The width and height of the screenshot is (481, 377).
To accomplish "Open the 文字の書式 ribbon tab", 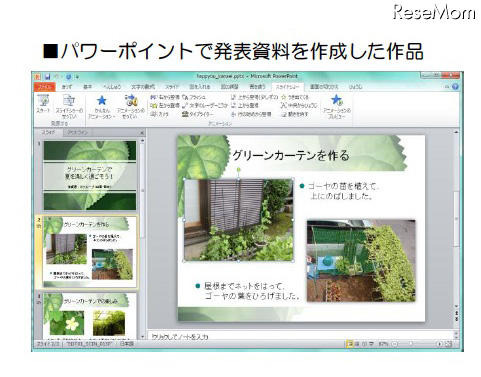I will pos(143,87).
